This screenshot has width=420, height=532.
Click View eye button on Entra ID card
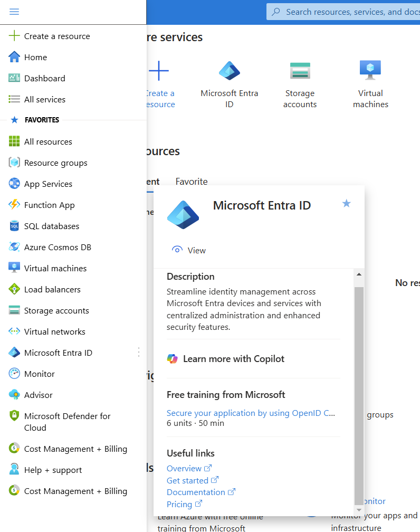(x=189, y=250)
